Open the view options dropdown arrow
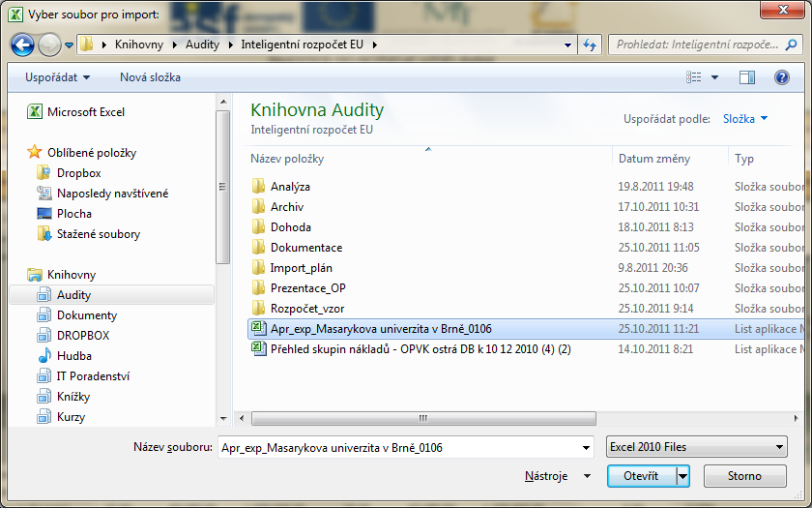 pyautogui.click(x=714, y=77)
